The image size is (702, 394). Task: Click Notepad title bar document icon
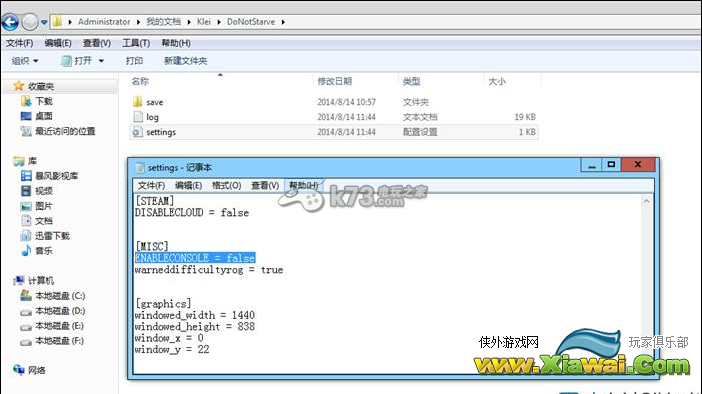coord(140,167)
